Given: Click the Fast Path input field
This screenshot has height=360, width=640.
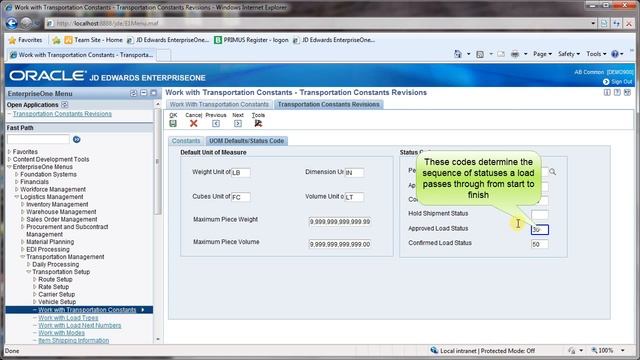Looking at the screenshot, I should 38,140.
